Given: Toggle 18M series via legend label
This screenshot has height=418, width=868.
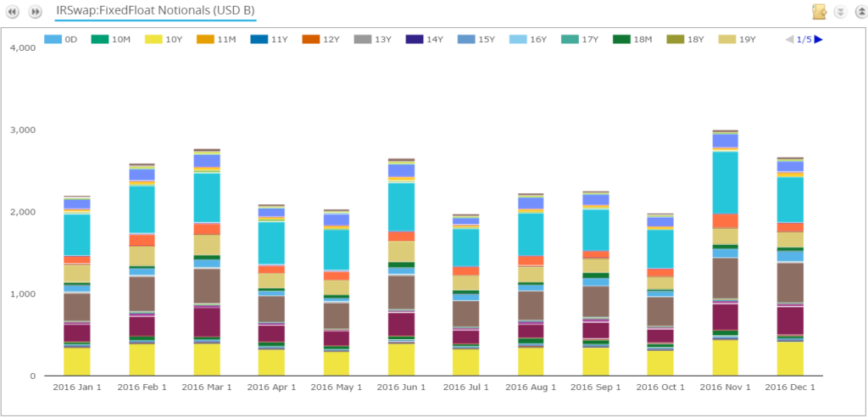Looking at the screenshot, I should 643,39.
